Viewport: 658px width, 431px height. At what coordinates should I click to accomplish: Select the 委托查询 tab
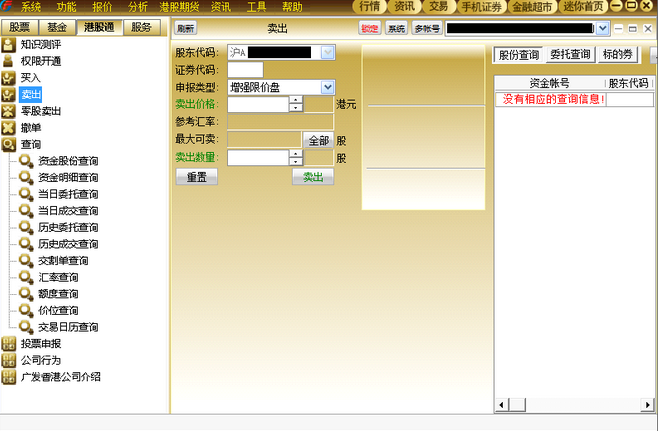pyautogui.click(x=570, y=55)
